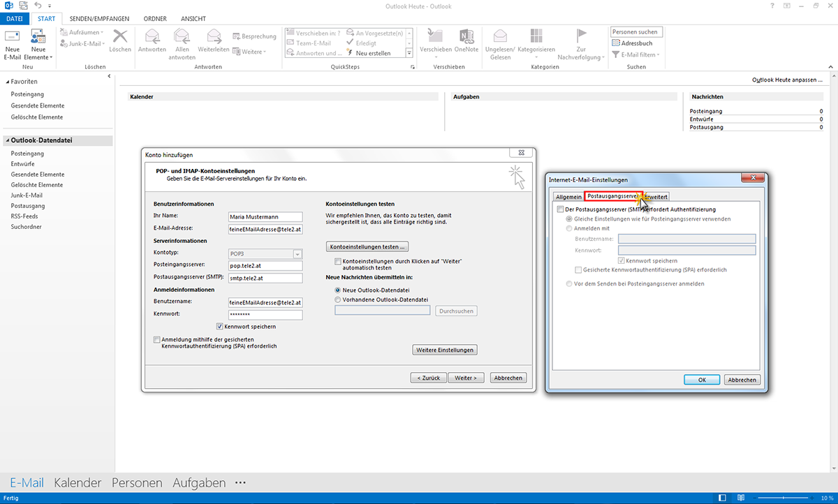
Task: Enable the Anmeldung mithilfe der gesicherten Kennwortauthentifizierung checkbox
Action: tap(156, 339)
